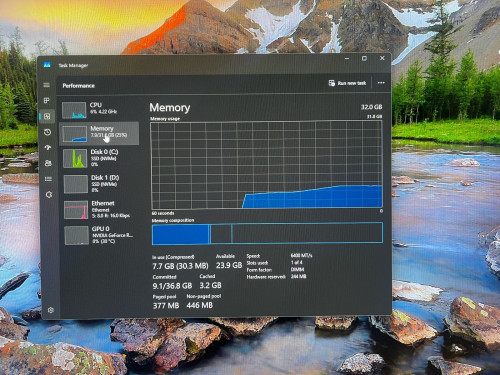Image resolution: width=500 pixels, height=375 pixels.
Task: Click the Hardware reserved label
Action: coord(266,277)
